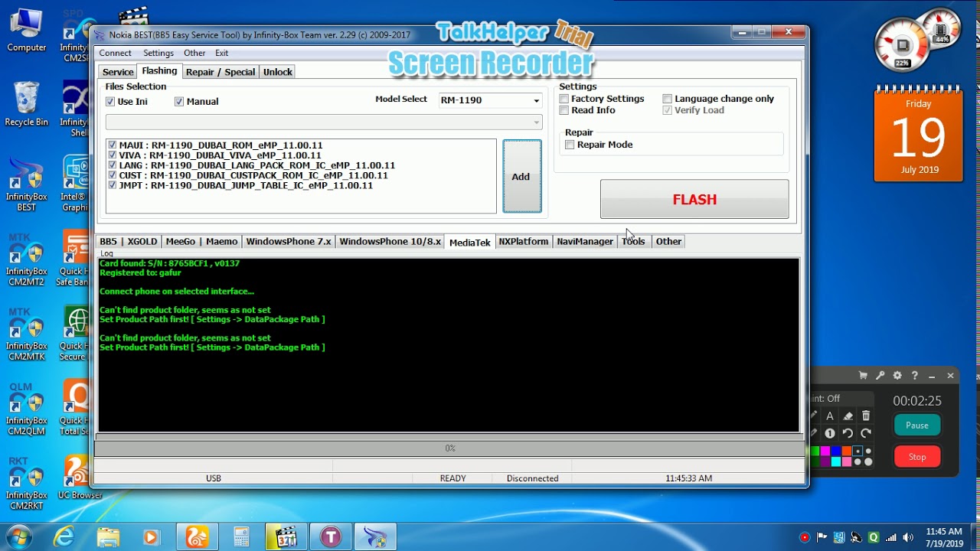This screenshot has width=980, height=551.
Task: Open the Connect menu
Action: (x=116, y=53)
